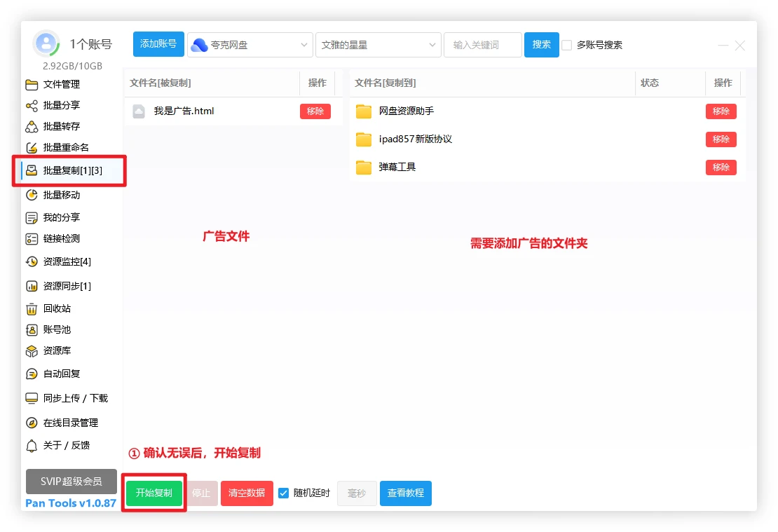Image resolution: width=778 pixels, height=532 pixels.
Task: Click the resource library box icon
Action: pos(32,351)
